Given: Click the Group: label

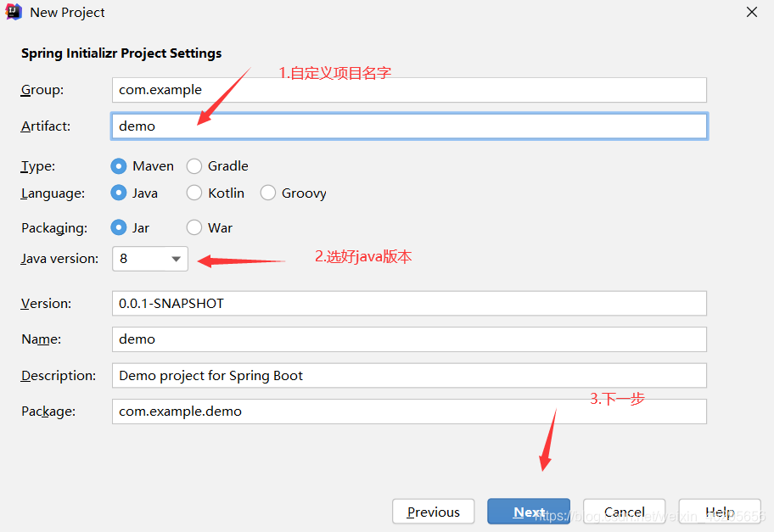Looking at the screenshot, I should 42,90.
